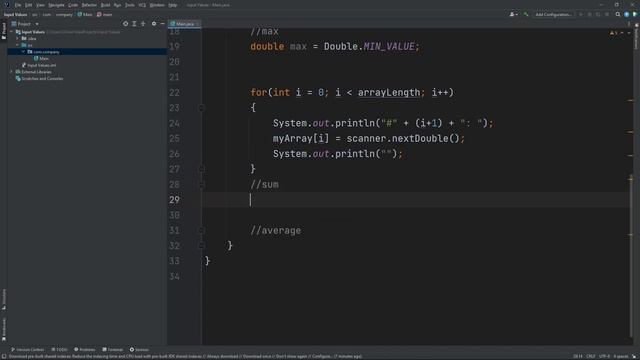This screenshot has width=640, height=360.
Task: Click the JetBrains Toolbox icon
Action: pyautogui.click(x=635, y=15)
